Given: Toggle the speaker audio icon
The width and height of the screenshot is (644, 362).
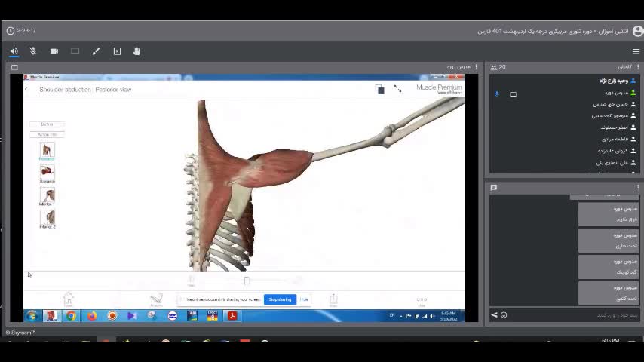Looking at the screenshot, I should point(14,51).
